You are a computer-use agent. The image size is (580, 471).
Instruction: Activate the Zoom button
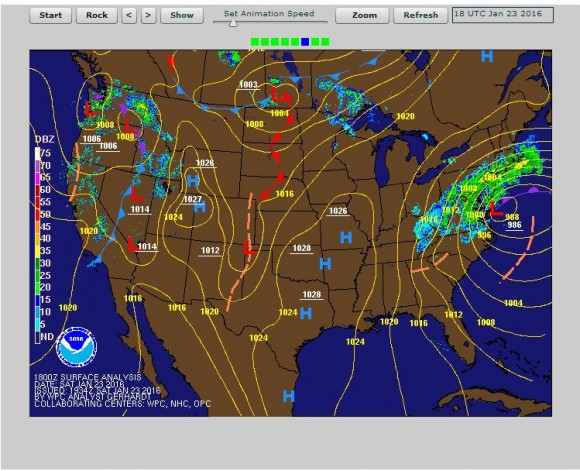[362, 16]
